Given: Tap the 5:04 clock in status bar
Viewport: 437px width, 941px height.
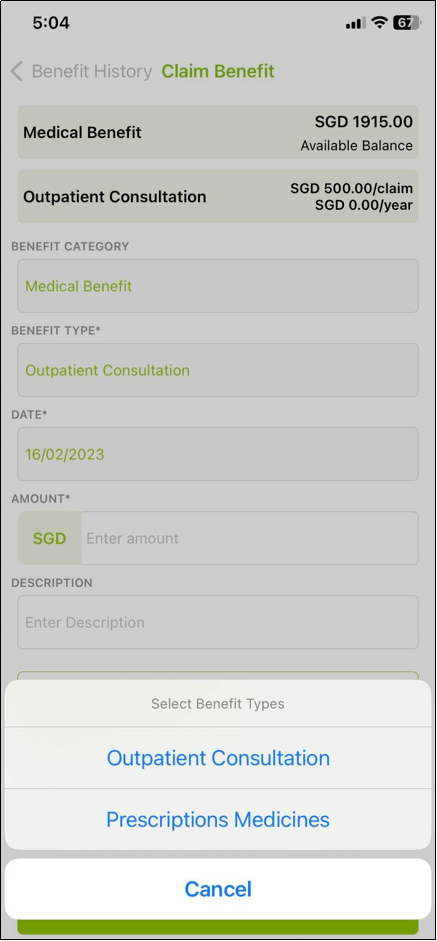Looking at the screenshot, I should click(51, 23).
